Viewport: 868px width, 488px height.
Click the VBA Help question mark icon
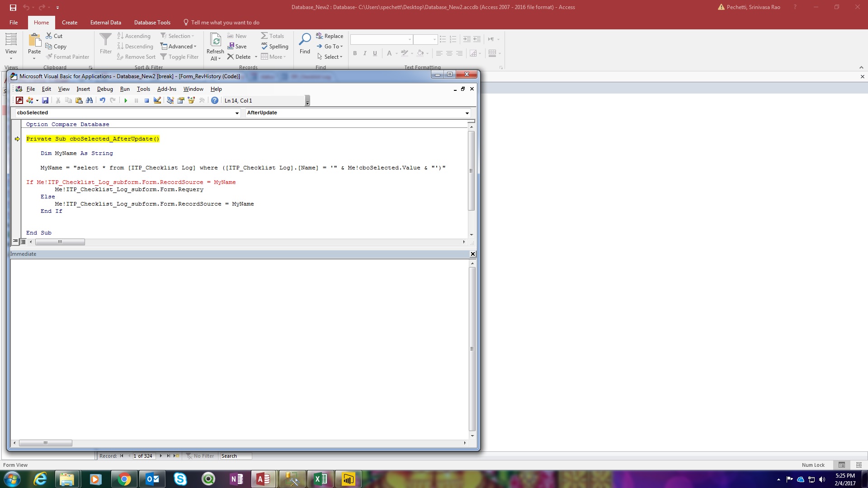[x=215, y=100]
